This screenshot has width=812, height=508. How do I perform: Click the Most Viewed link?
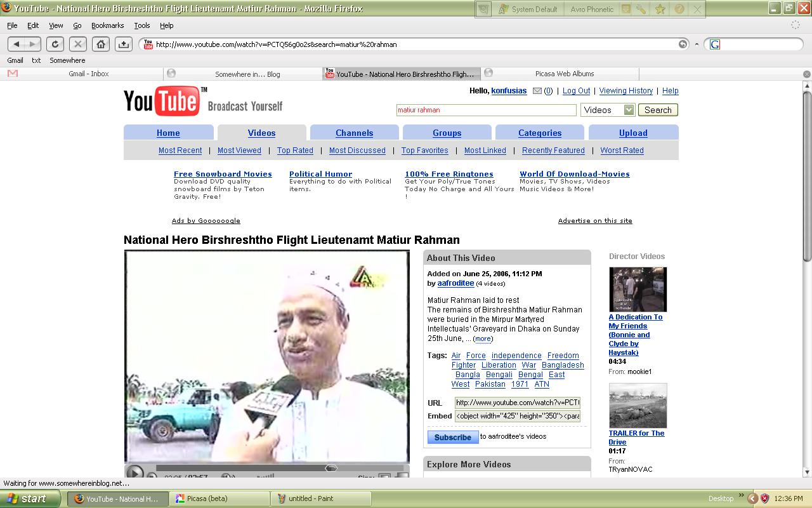(239, 150)
